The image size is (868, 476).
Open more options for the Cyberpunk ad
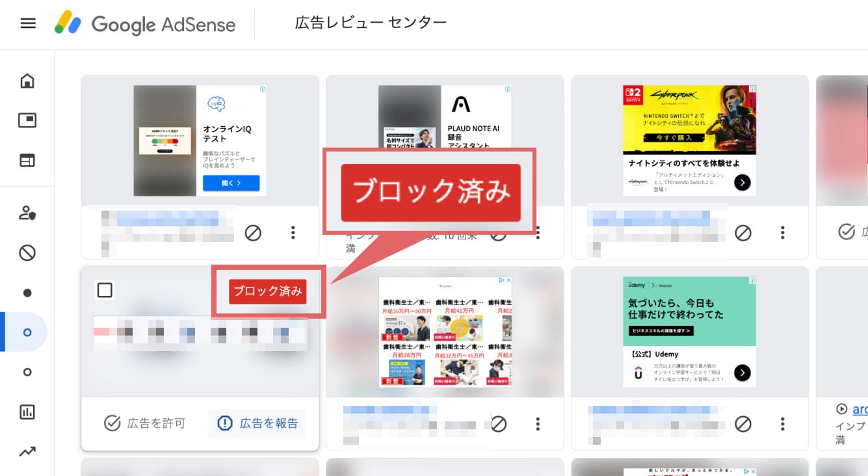[x=783, y=232]
